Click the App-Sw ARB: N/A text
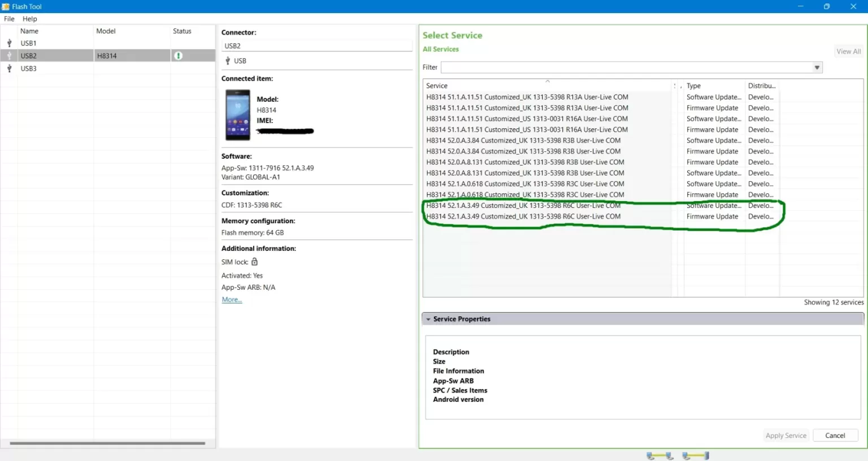Viewport: 868px width, 461px height. (248, 288)
